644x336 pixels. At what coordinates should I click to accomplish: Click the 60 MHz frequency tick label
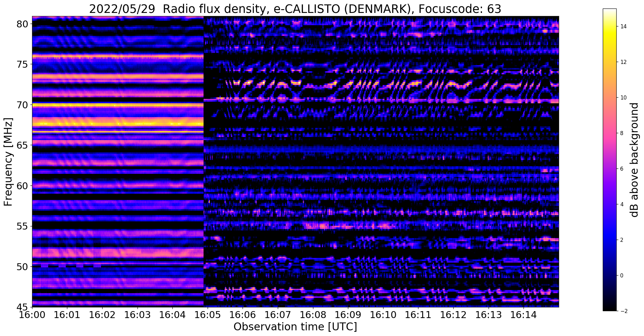22,186
